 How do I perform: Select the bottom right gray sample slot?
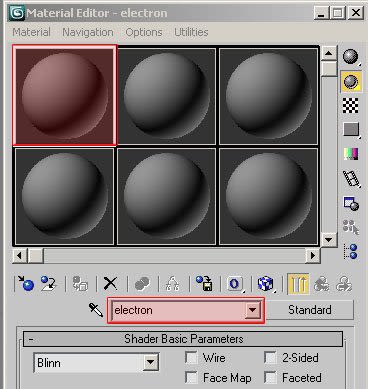269,196
